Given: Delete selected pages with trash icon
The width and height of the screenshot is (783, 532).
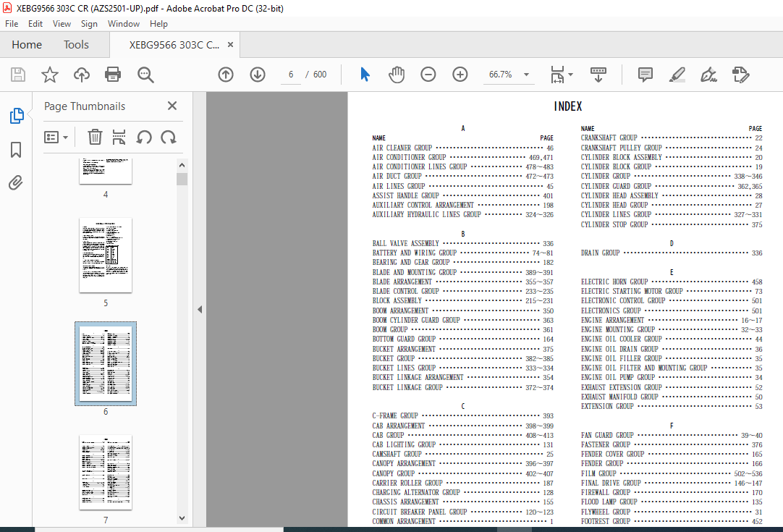Looking at the screenshot, I should click(95, 137).
